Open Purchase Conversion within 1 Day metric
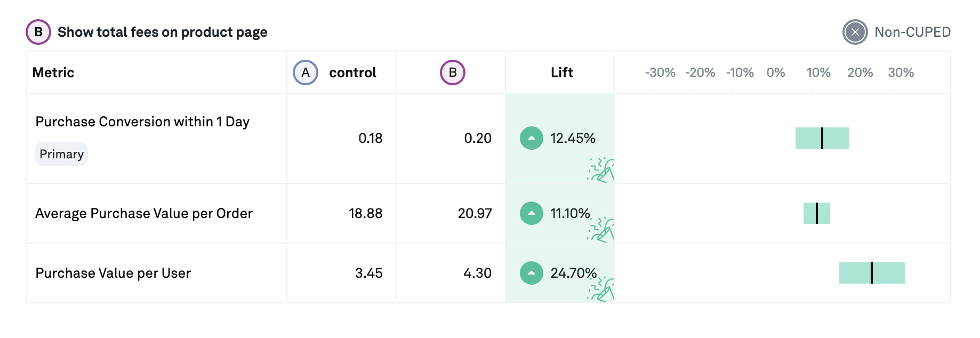This screenshot has height=338, width=980. point(142,122)
